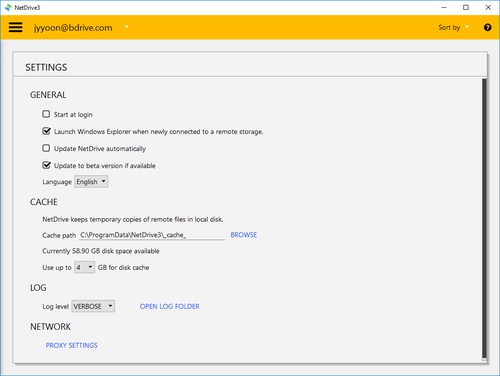The width and height of the screenshot is (500, 376).
Task: Open the hamburger menu
Action: click(15, 27)
